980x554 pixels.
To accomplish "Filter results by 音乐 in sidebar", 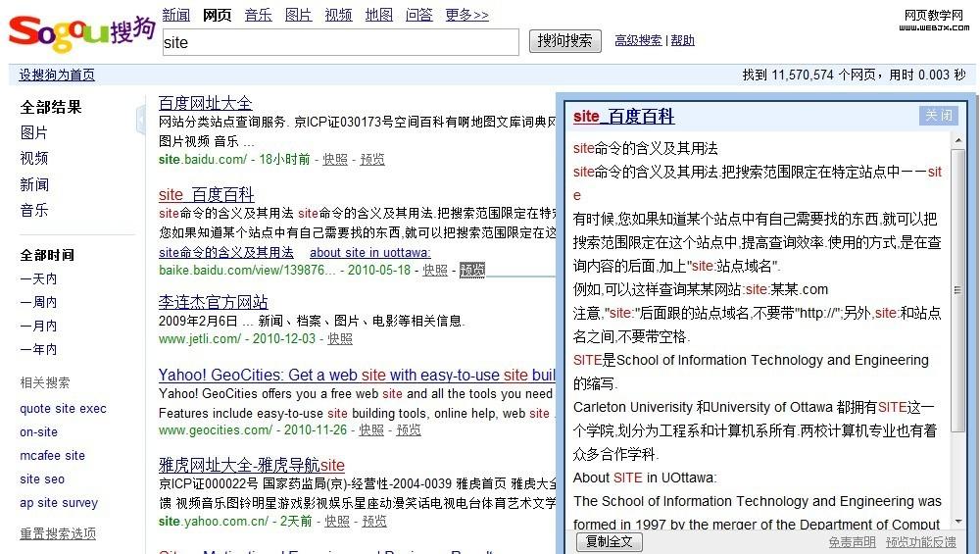I will pos(33,210).
